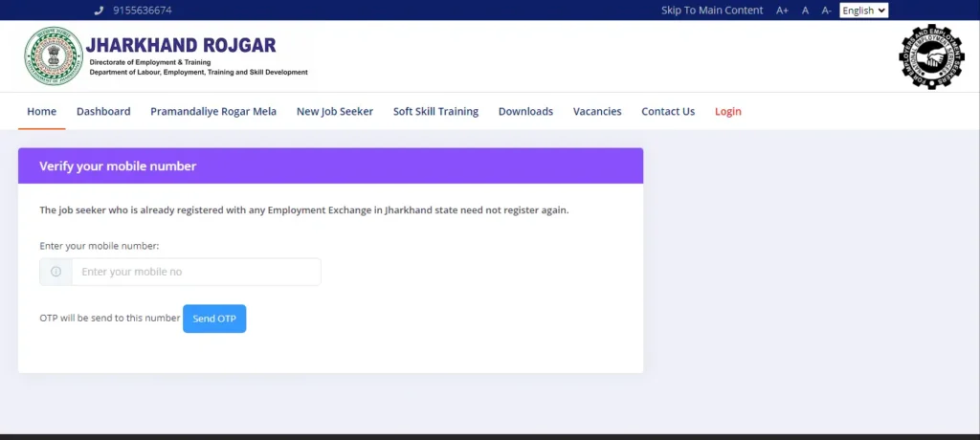Increase font size with A+
The width and height of the screenshot is (980, 440).
(782, 11)
